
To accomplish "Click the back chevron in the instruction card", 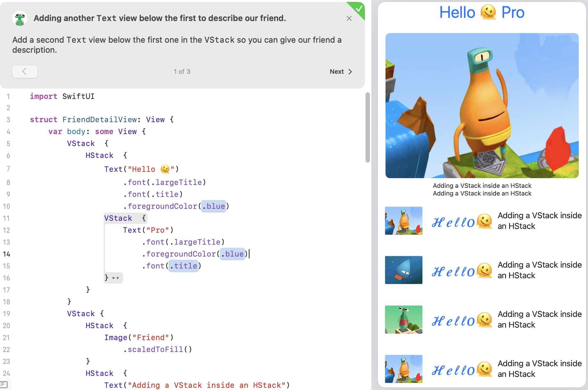I will (x=24, y=72).
